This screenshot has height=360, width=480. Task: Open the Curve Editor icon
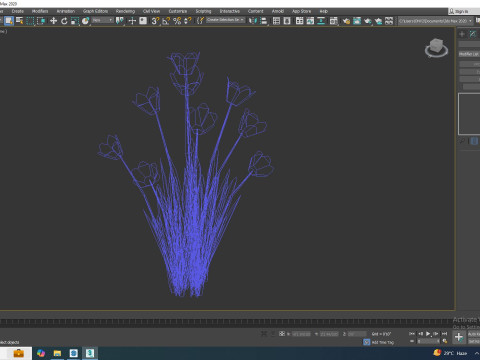(x=310, y=21)
